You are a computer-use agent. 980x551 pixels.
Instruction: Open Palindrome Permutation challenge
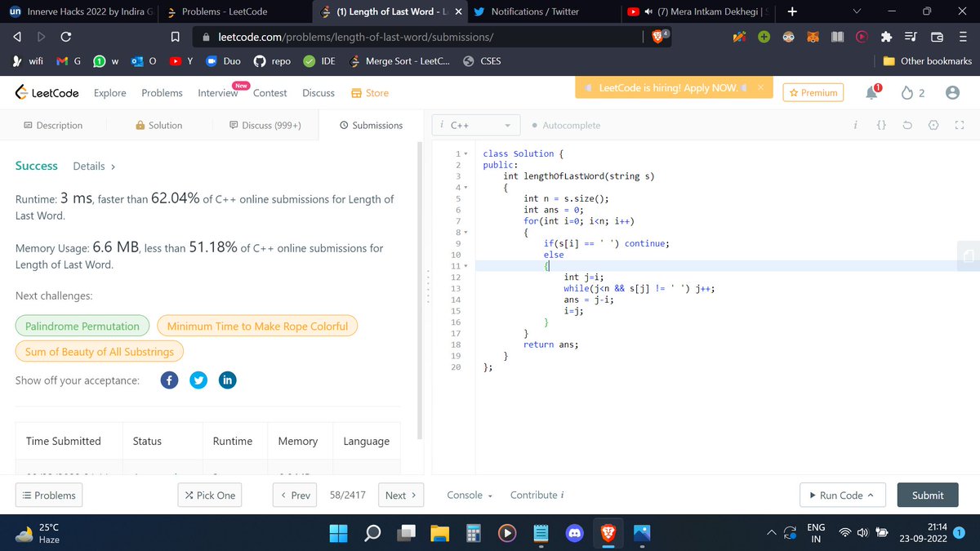tap(82, 327)
